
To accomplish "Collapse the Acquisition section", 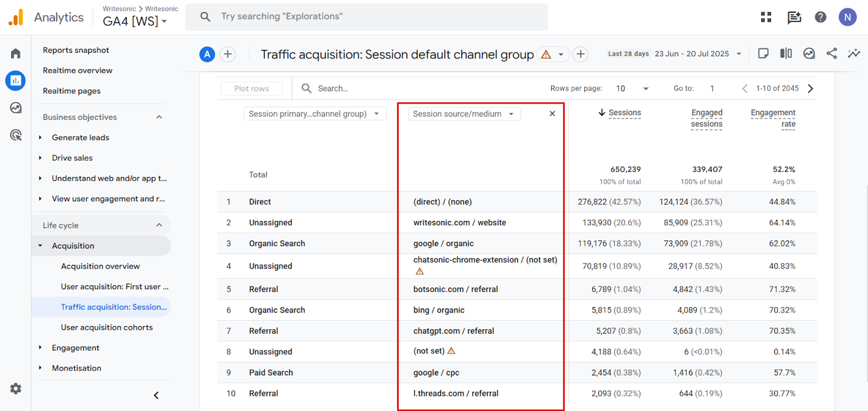I will coord(40,246).
